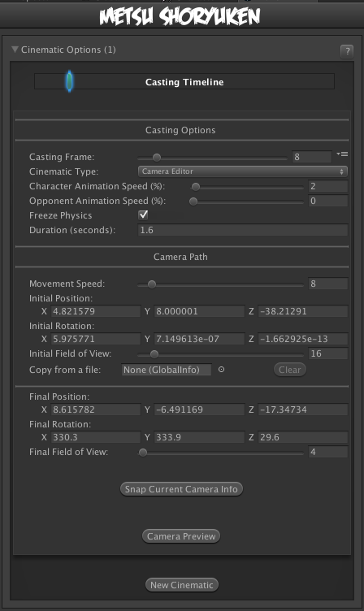Viewport: 364px width, 611px height.
Task: Click the Camera Preview button
Action: coord(181,536)
